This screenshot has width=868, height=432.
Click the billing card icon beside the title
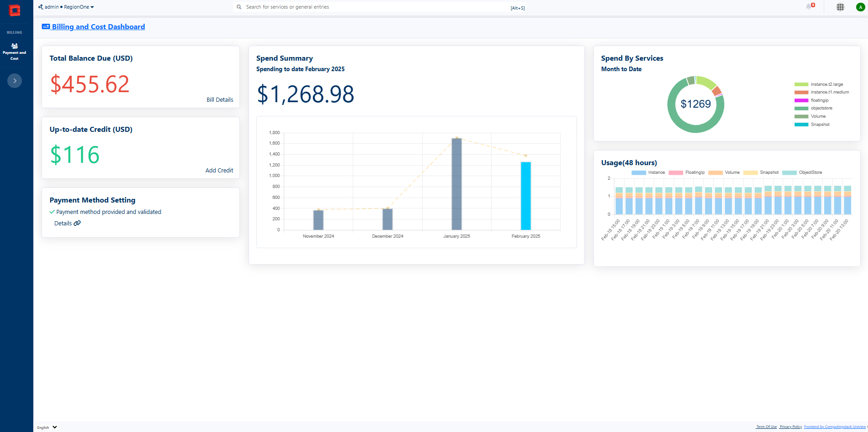(46, 26)
